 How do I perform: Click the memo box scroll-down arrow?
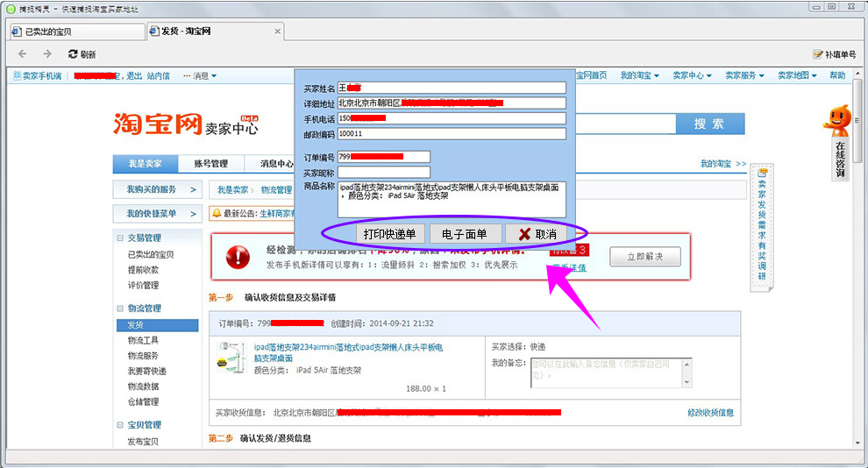pyautogui.click(x=687, y=382)
